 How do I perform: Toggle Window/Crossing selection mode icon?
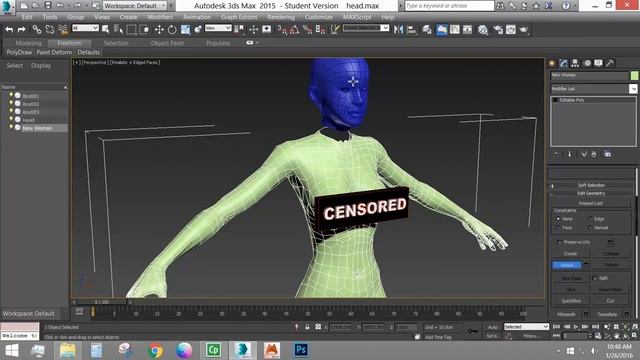(144, 29)
